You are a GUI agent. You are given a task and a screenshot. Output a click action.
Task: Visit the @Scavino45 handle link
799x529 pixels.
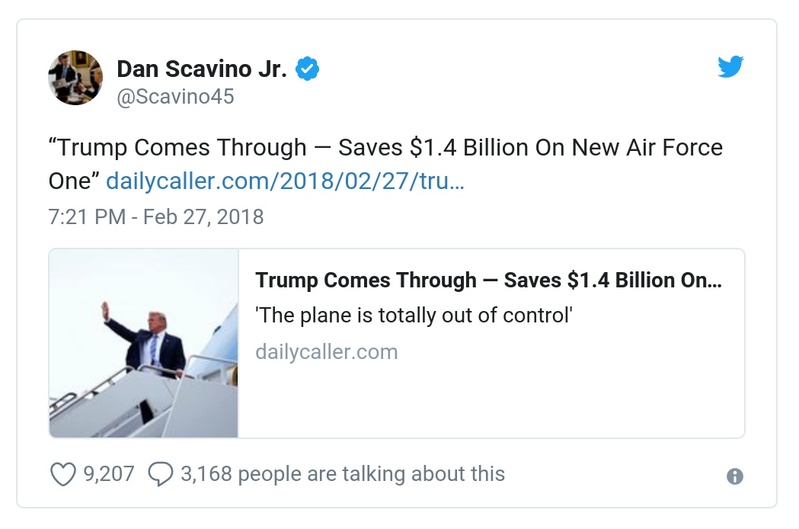pyautogui.click(x=175, y=97)
